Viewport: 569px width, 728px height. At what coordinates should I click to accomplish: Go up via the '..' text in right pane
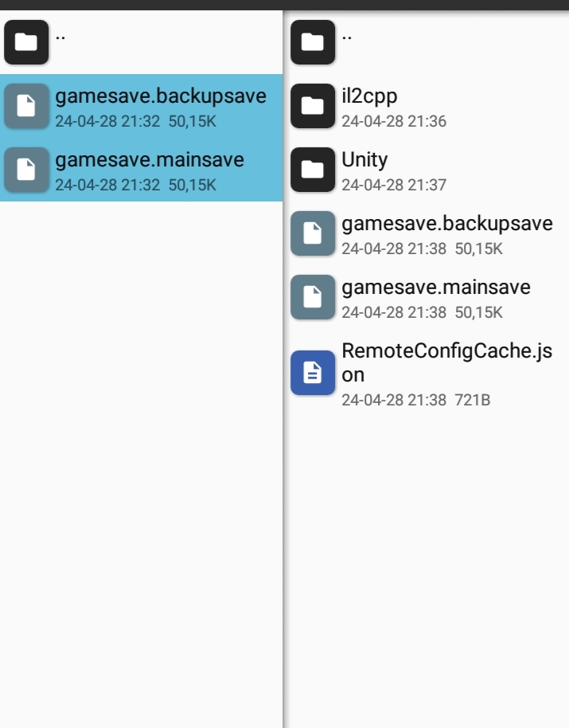[x=347, y=36]
